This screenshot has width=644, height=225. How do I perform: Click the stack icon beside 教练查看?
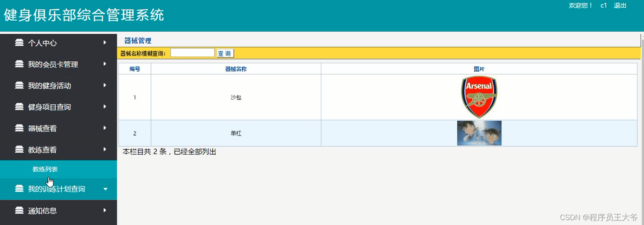[19, 150]
